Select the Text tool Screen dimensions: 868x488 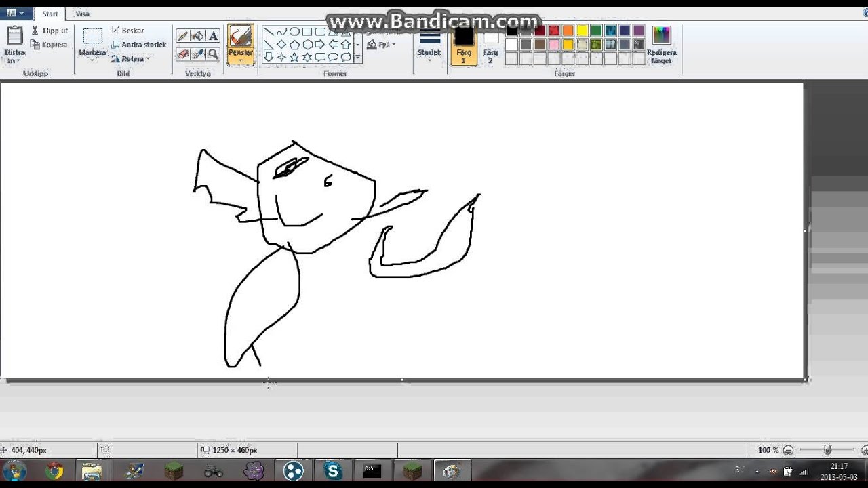click(x=214, y=36)
